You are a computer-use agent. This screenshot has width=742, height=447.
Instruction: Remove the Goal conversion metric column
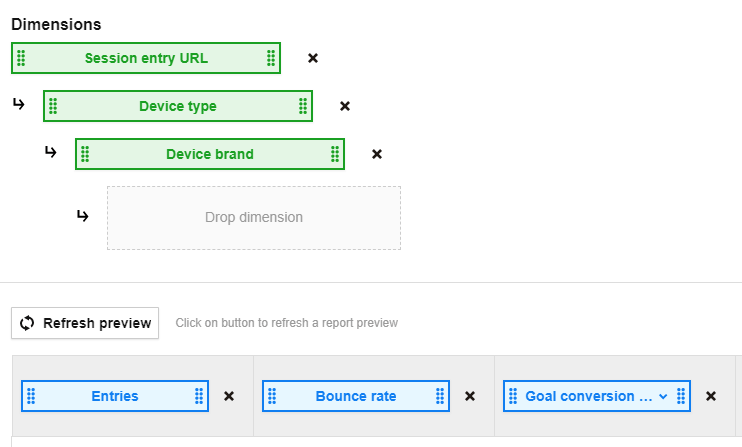click(711, 396)
